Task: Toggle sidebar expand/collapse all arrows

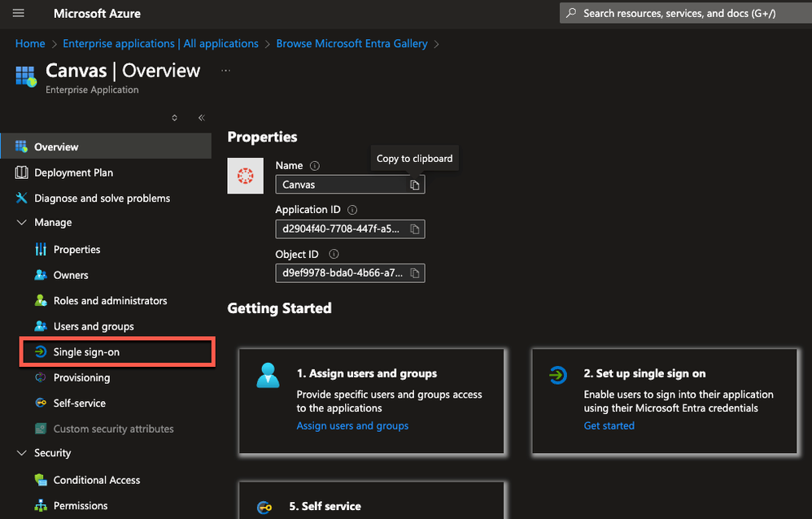Action: [174, 118]
